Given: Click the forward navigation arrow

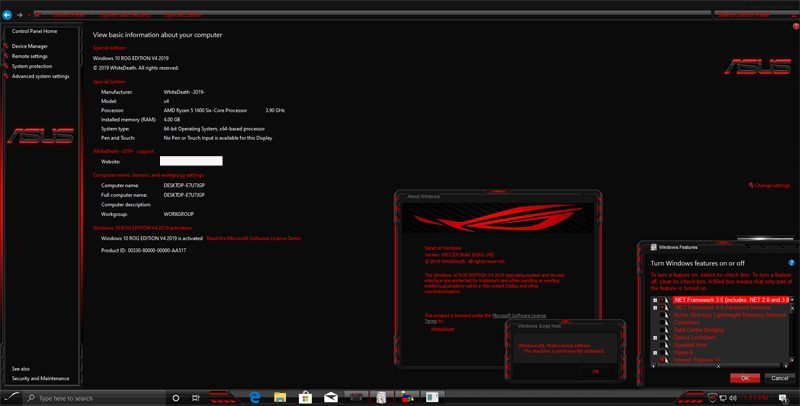Looking at the screenshot, I should coord(20,15).
